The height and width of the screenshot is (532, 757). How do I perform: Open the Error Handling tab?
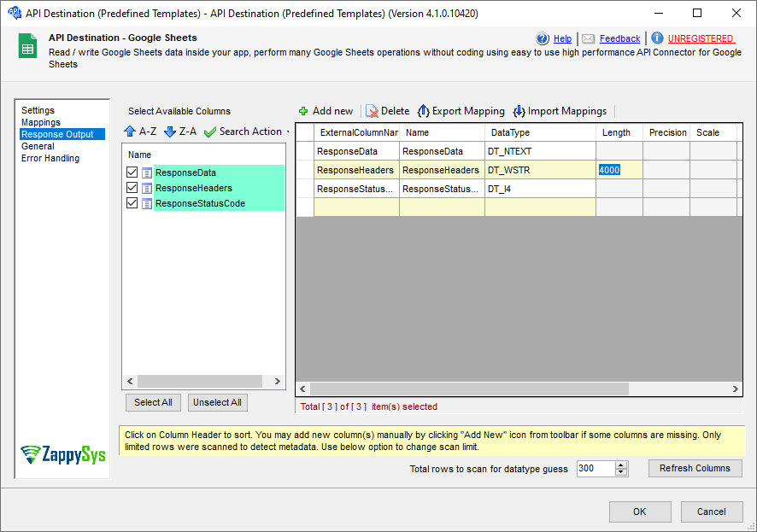click(50, 158)
